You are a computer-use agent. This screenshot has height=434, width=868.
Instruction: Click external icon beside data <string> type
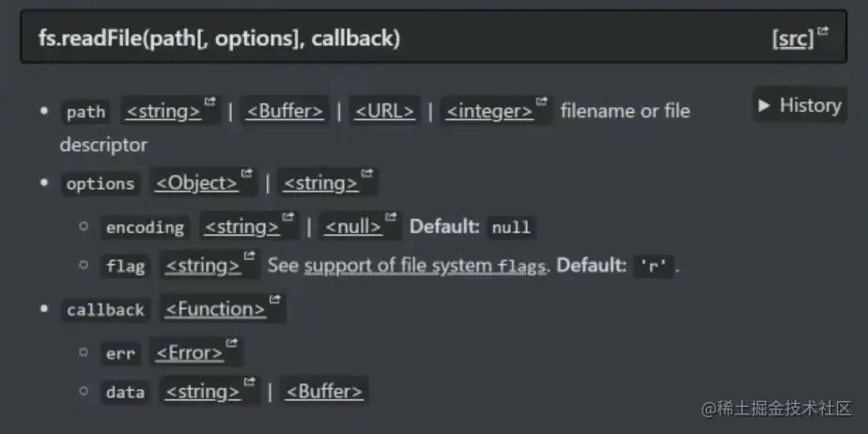250,381
